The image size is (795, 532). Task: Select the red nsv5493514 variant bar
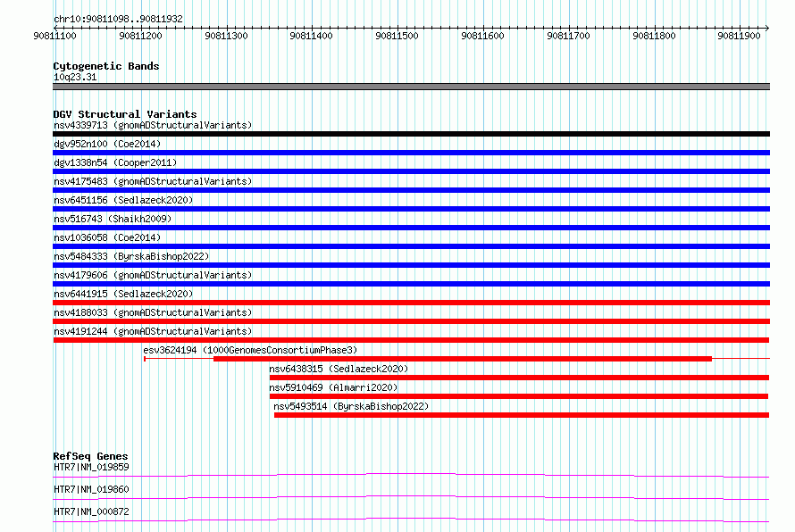click(522, 415)
